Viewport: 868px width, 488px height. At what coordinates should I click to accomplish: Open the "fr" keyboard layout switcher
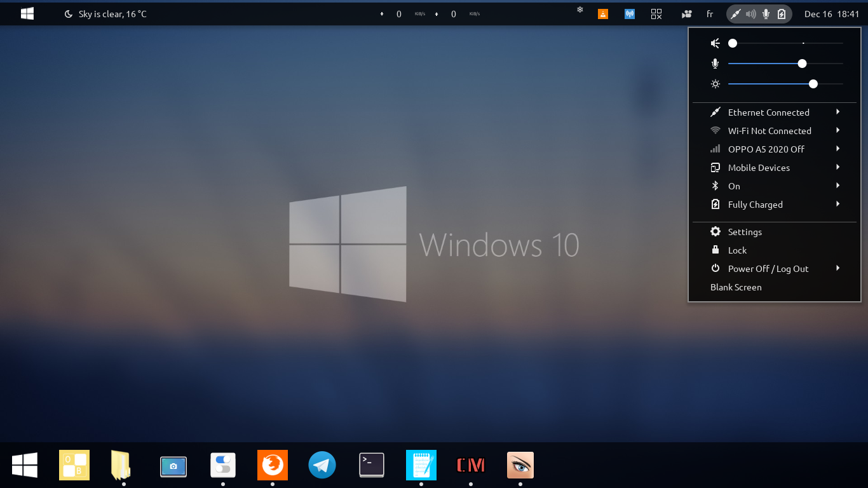[x=710, y=14]
